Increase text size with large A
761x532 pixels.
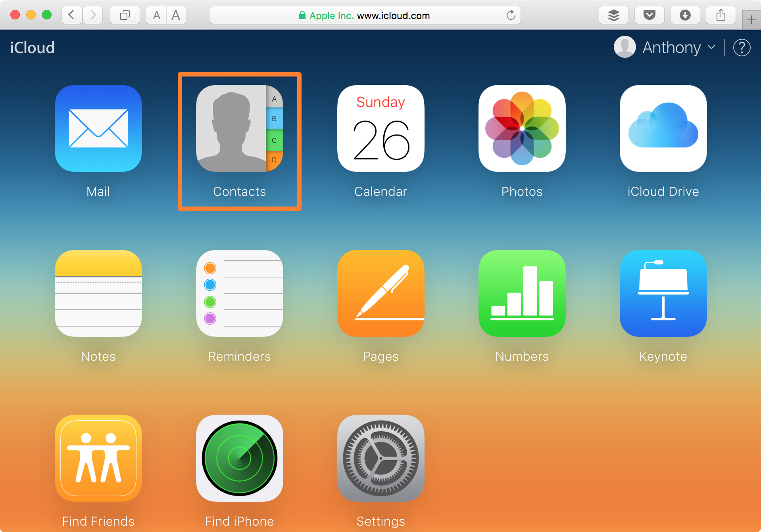(176, 15)
